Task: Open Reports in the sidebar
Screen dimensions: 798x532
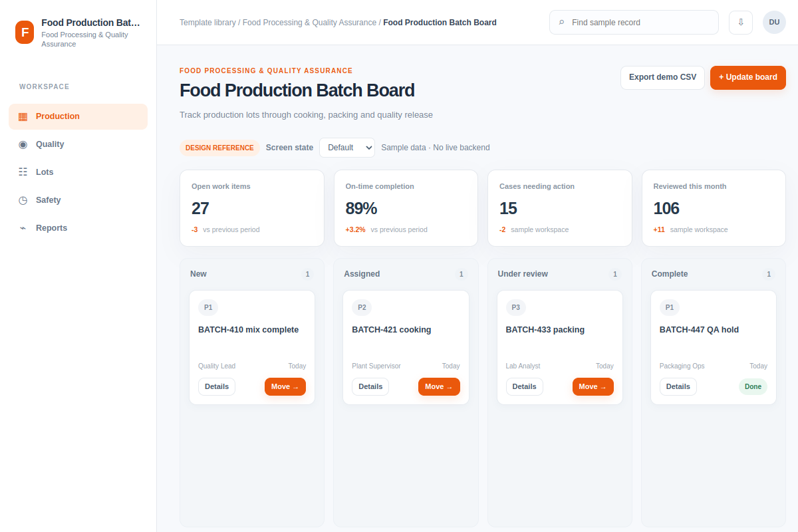Action: point(78,228)
